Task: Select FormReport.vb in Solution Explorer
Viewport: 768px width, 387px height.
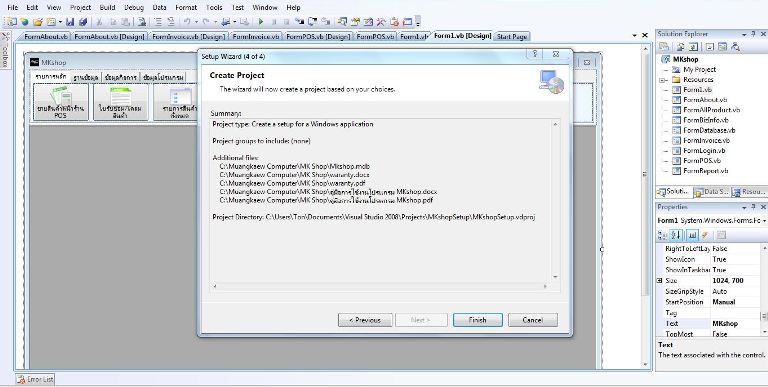Action: click(x=705, y=171)
